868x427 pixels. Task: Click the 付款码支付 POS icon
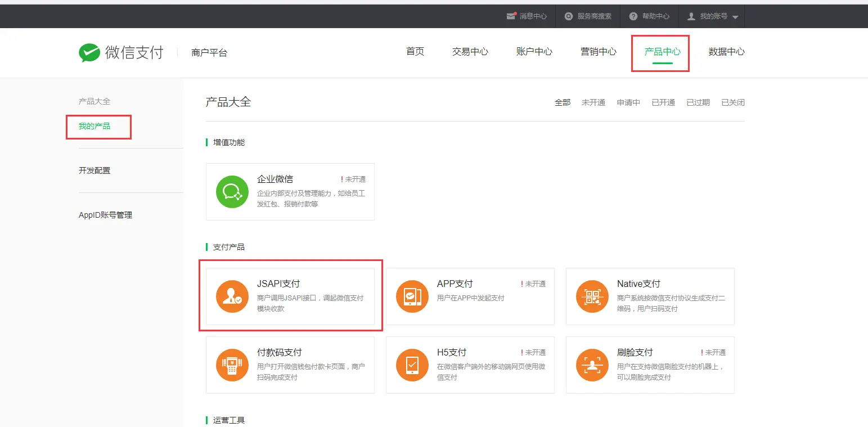pos(232,365)
